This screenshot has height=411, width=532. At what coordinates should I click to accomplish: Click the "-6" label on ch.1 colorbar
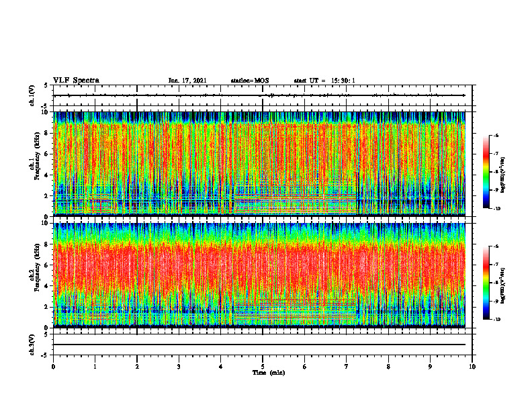coord(496,135)
